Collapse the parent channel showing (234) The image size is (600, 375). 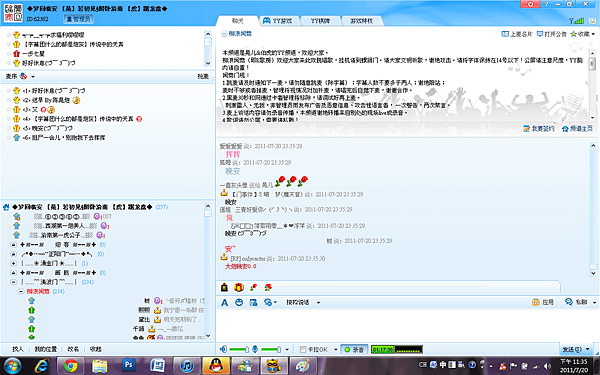[x=13, y=282]
